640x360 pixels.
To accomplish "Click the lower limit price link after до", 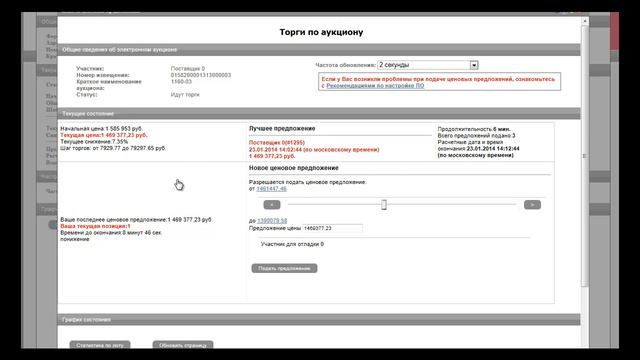I will click(272, 220).
